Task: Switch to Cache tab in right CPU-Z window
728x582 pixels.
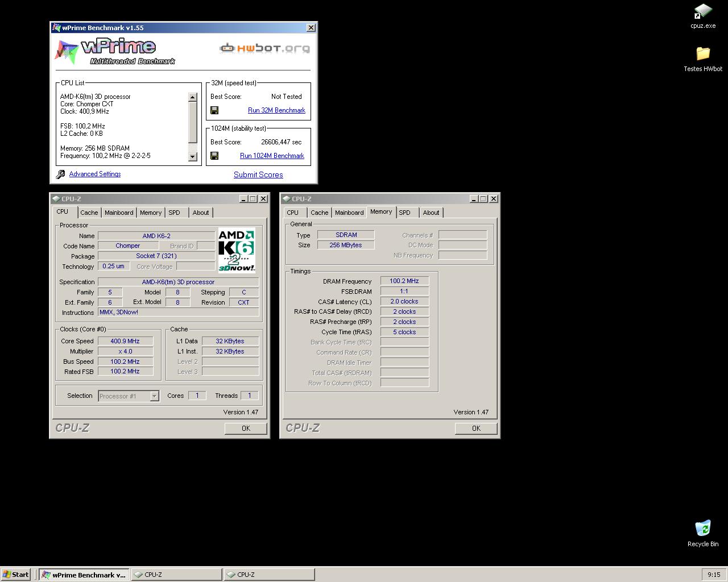Action: [319, 213]
